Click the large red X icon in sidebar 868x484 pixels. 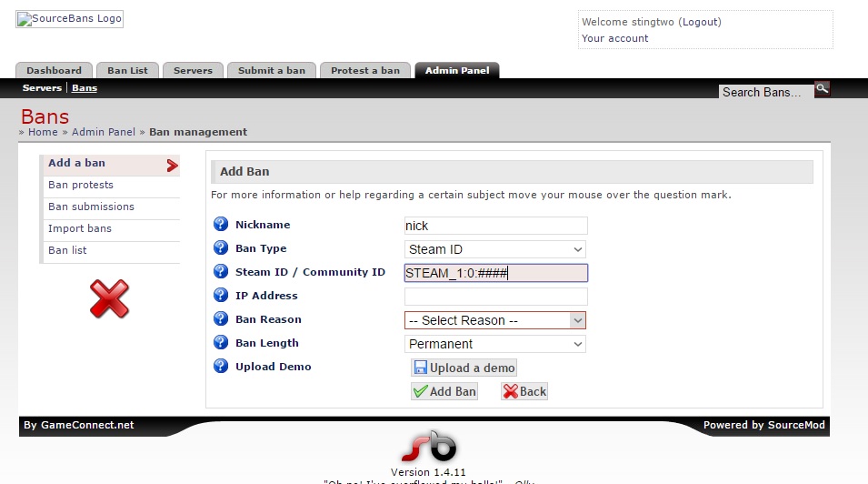click(x=109, y=298)
